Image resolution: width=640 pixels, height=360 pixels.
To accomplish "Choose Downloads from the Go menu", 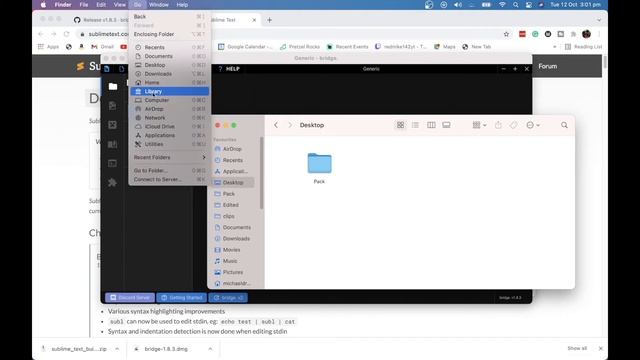I will (x=169, y=74).
